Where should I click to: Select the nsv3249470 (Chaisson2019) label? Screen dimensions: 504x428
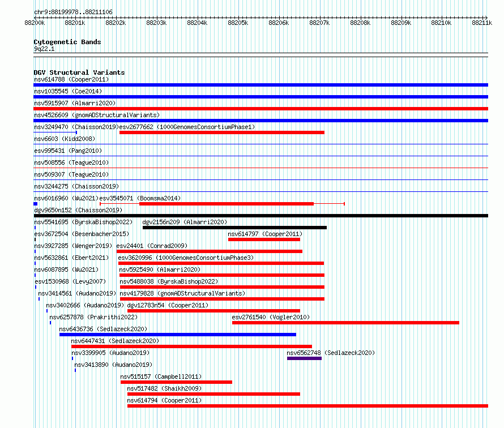pyautogui.click(x=76, y=127)
